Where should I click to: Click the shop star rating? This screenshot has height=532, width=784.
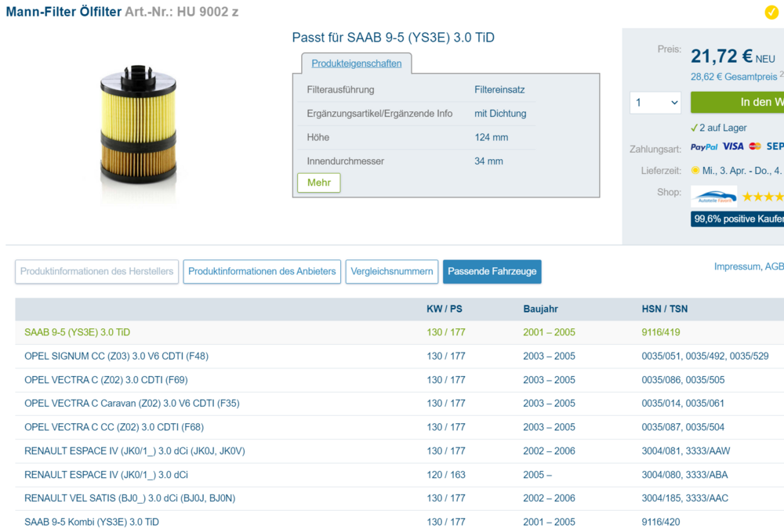click(763, 197)
